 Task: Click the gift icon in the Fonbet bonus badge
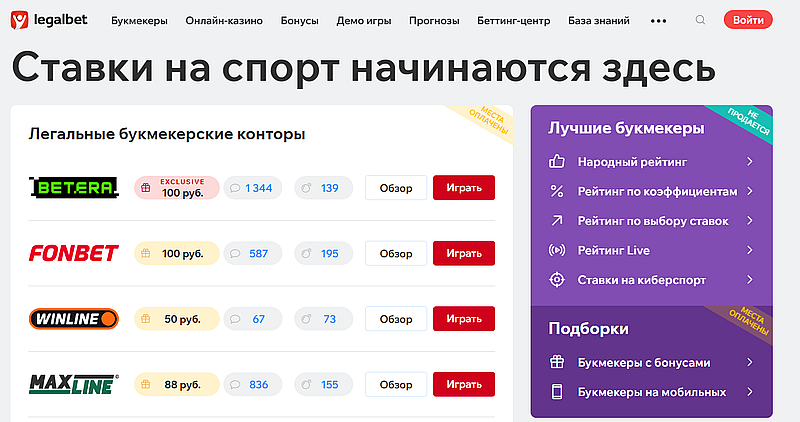tap(146, 253)
